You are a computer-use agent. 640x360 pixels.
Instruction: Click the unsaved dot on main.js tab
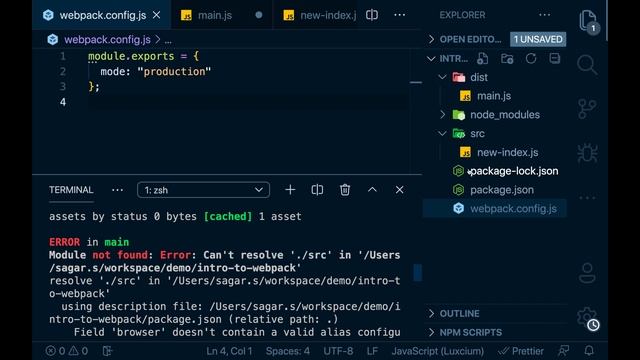tap(259, 15)
